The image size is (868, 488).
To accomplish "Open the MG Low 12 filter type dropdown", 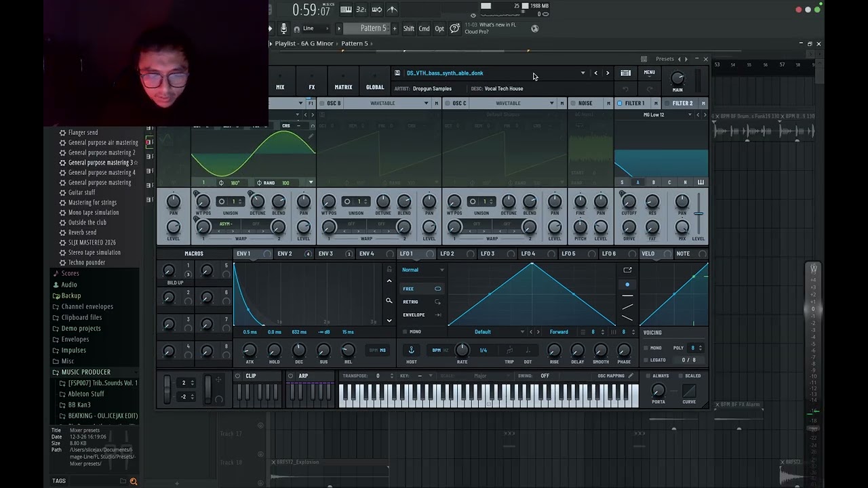I will click(x=690, y=115).
